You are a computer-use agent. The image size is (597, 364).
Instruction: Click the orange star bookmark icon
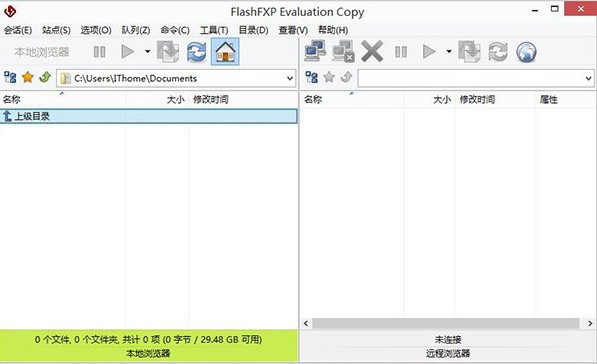point(27,78)
